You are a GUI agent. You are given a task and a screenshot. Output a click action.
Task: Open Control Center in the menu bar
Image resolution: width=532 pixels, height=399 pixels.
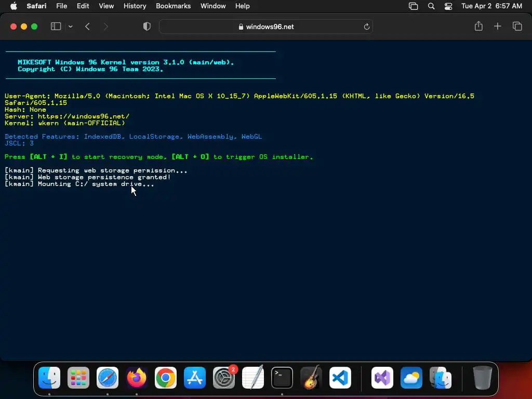click(448, 6)
